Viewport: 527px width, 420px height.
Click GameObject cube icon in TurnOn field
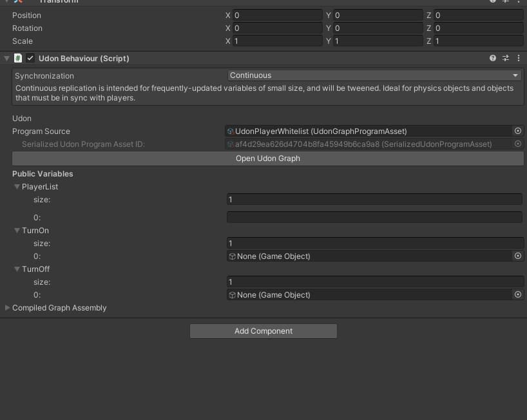pos(232,256)
